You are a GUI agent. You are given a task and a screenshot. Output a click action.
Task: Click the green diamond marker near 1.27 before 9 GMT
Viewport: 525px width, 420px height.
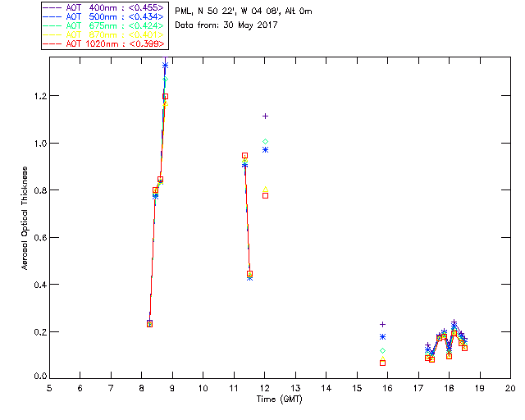coord(165,80)
